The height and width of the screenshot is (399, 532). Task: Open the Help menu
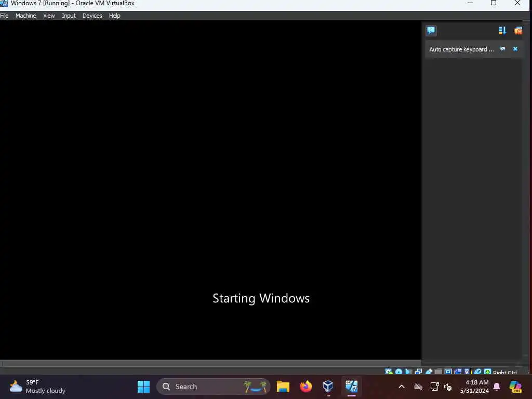tap(115, 16)
